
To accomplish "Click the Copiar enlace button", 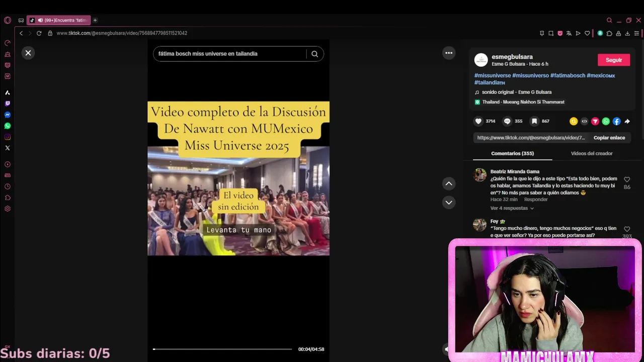I will point(609,138).
